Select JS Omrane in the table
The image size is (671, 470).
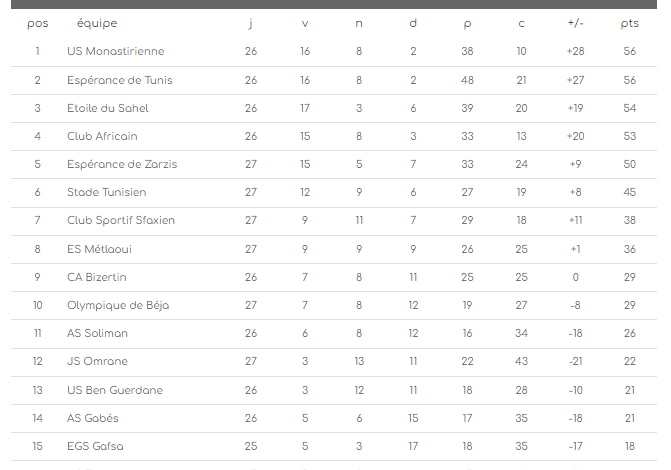(97, 361)
